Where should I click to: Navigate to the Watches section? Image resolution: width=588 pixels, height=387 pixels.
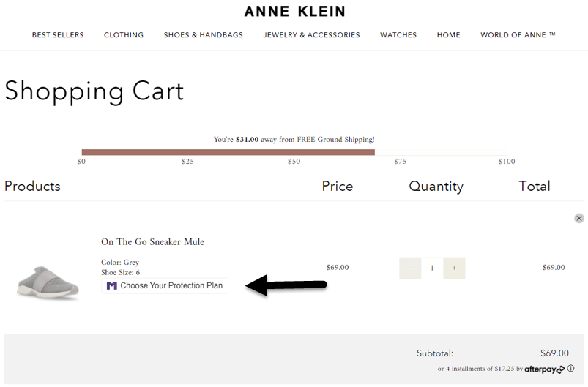398,34
